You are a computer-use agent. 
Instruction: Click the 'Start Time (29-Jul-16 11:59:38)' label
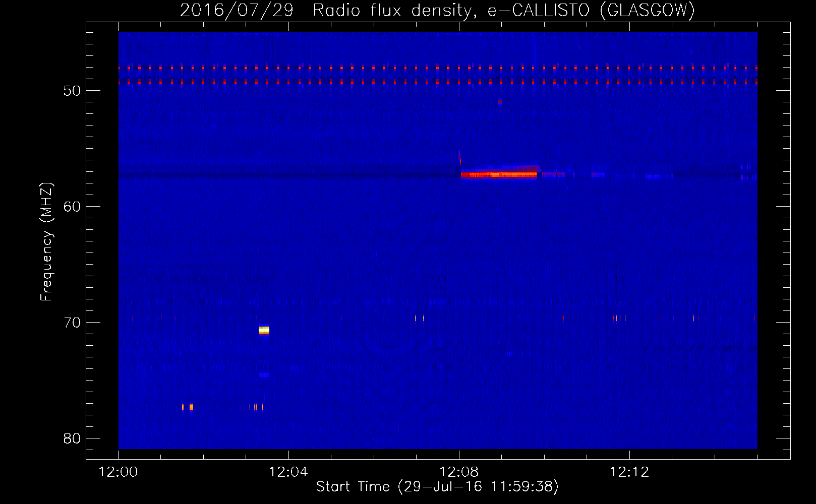[x=437, y=487]
